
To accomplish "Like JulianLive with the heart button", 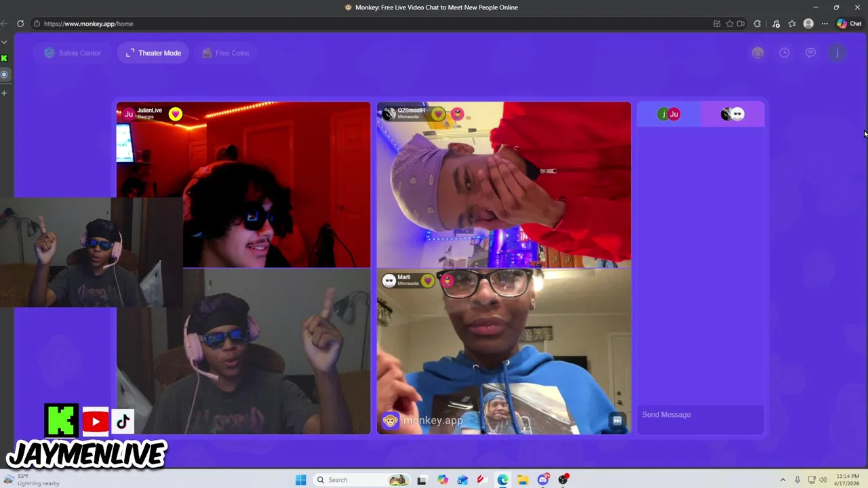I will pyautogui.click(x=176, y=114).
